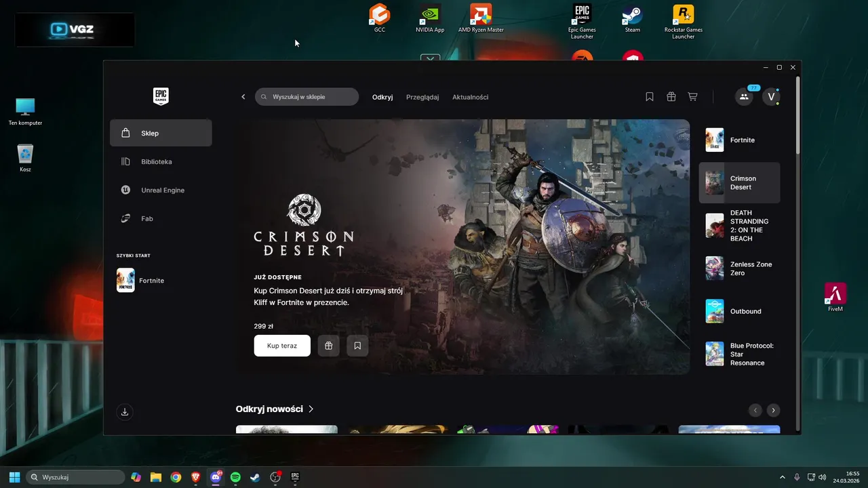868x488 pixels.
Task: Click the Crimson Desert hero banner logo
Action: 304,225
